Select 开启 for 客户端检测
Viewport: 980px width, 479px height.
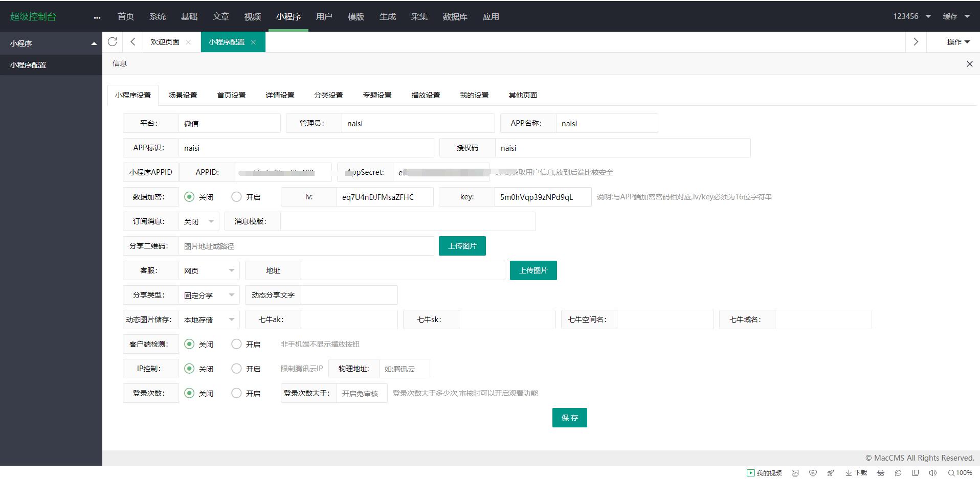pyautogui.click(x=236, y=344)
